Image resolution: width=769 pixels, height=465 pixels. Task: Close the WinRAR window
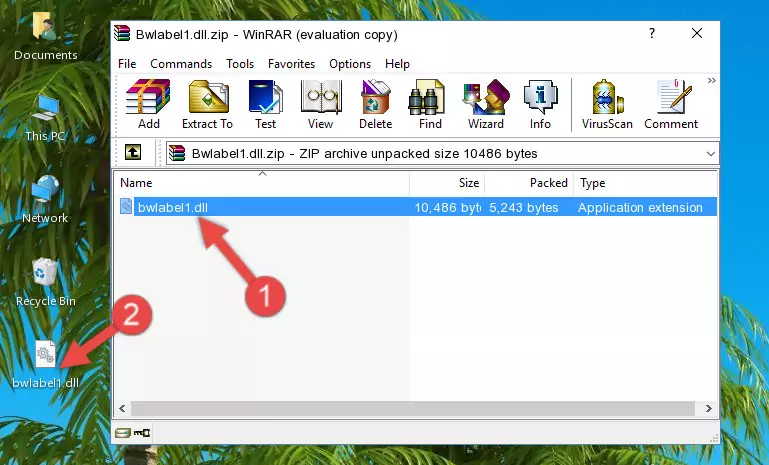696,33
